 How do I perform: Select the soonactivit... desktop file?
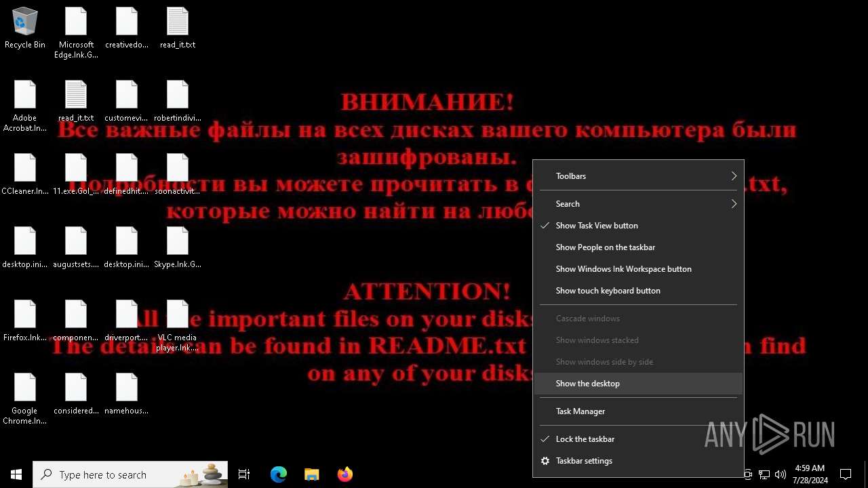pos(178,175)
